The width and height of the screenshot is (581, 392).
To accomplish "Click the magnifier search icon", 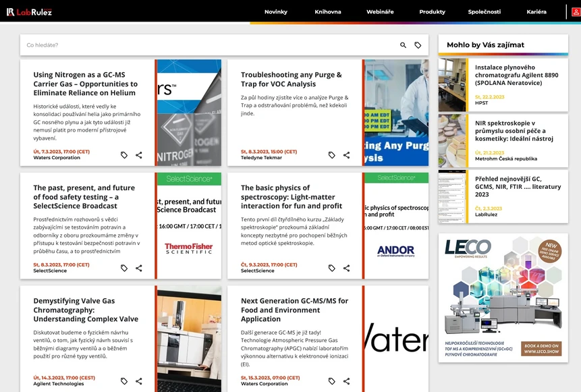I will tap(403, 45).
